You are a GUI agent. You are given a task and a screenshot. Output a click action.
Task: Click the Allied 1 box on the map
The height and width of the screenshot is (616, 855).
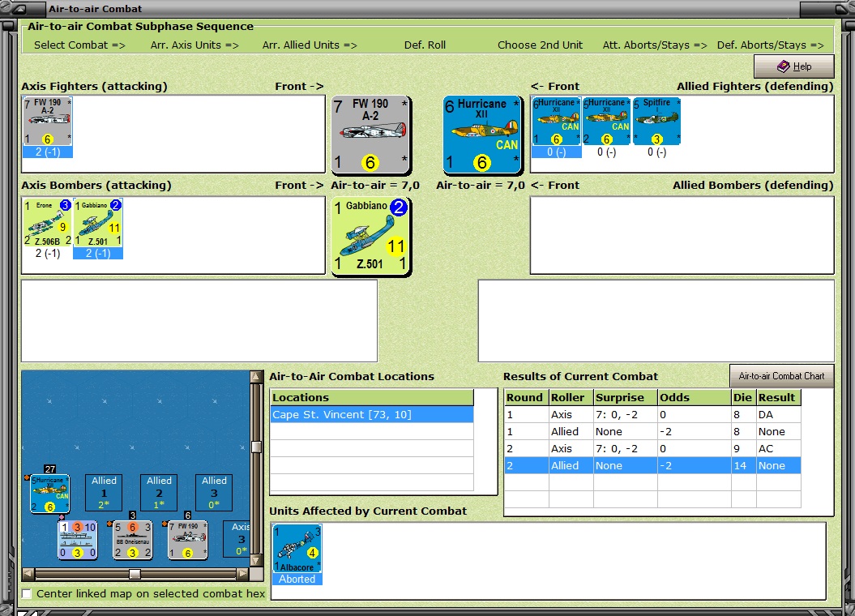pyautogui.click(x=104, y=493)
